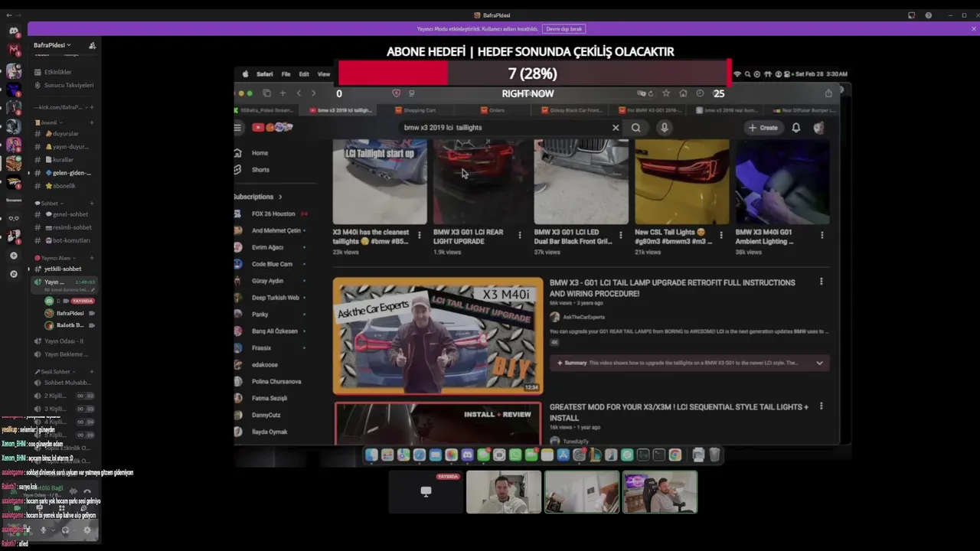Viewport: 980px width, 551px height.
Task: Open the Discover servers compass icon
Action: coord(13,274)
